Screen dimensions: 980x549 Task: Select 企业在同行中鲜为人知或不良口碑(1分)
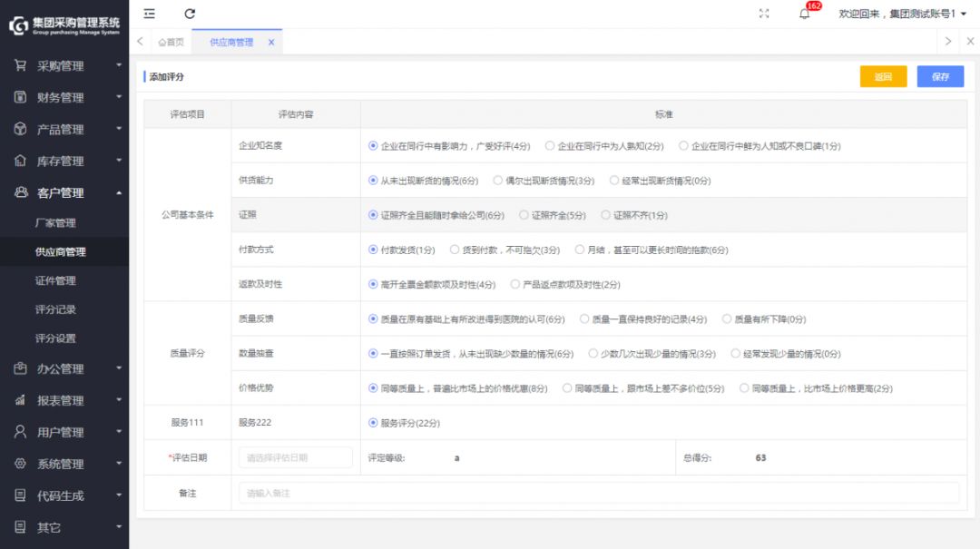coord(759,146)
